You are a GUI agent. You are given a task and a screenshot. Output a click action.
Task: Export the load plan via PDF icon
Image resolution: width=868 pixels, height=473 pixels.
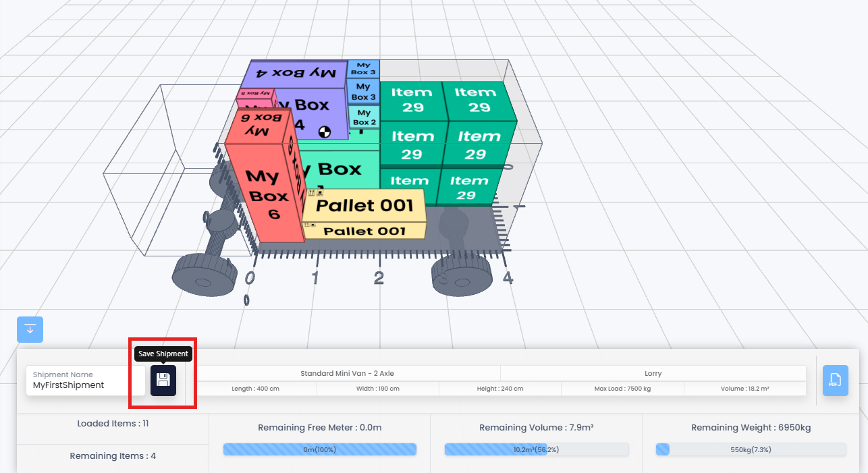pos(835,380)
